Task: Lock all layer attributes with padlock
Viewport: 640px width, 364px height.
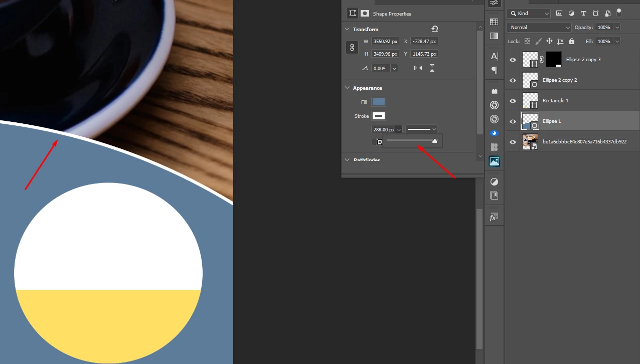Action: pyautogui.click(x=572, y=41)
